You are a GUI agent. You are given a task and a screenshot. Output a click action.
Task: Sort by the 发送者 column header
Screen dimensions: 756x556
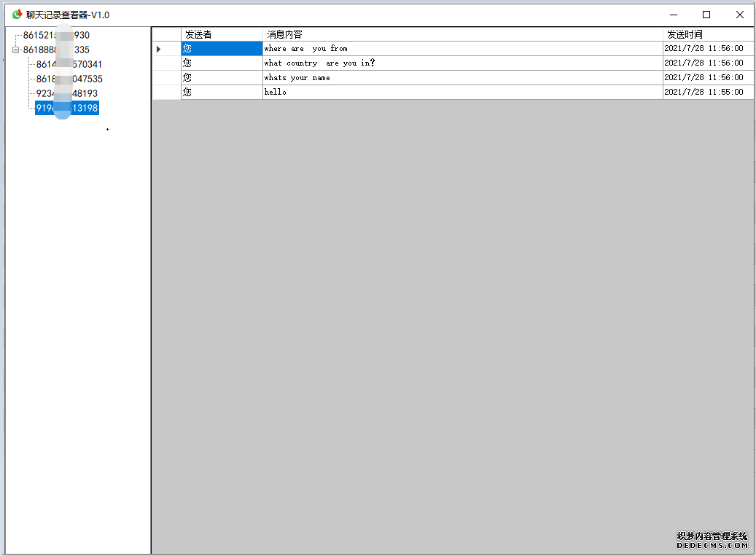coord(221,34)
